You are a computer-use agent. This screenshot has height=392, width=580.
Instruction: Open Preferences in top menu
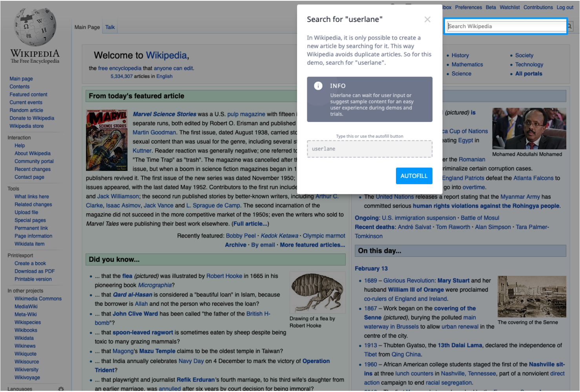469,7
